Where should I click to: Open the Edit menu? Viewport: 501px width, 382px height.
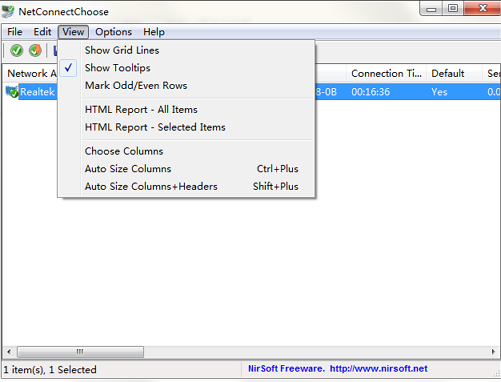[x=42, y=32]
